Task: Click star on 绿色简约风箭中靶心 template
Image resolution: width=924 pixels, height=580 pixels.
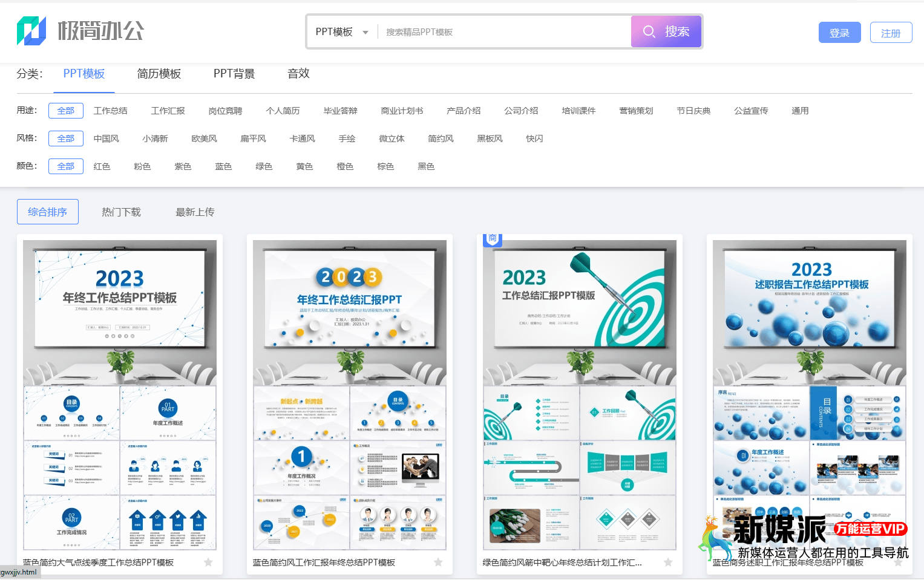Action: pyautogui.click(x=668, y=562)
